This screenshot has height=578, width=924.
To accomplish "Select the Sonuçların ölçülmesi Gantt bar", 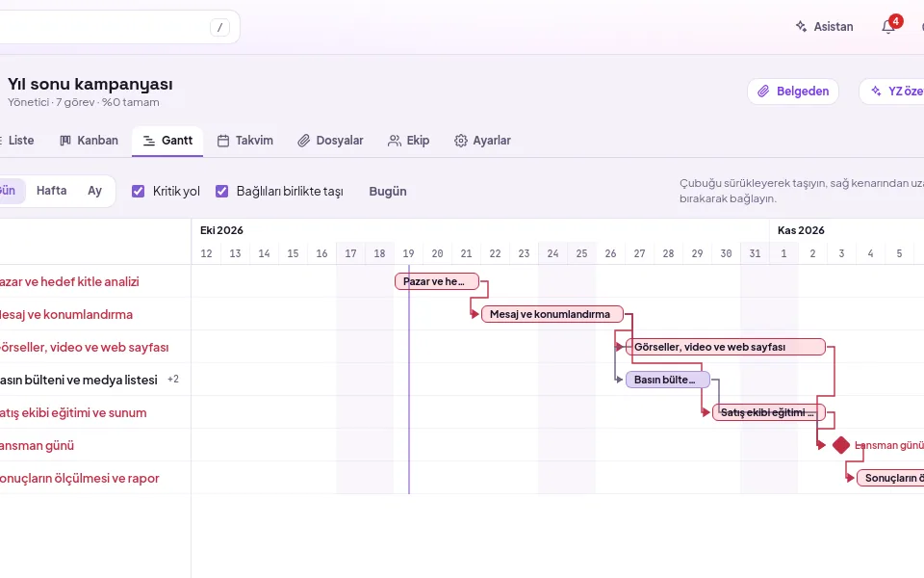I will (x=890, y=478).
